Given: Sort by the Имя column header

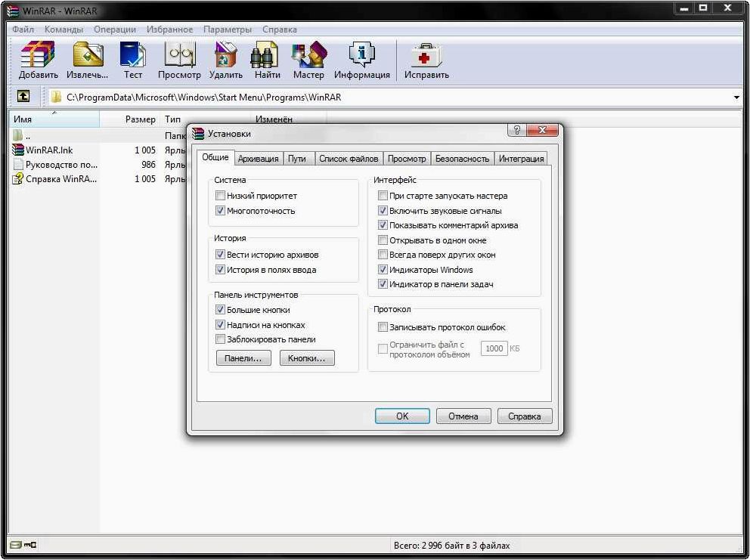Looking at the screenshot, I should click(x=54, y=119).
